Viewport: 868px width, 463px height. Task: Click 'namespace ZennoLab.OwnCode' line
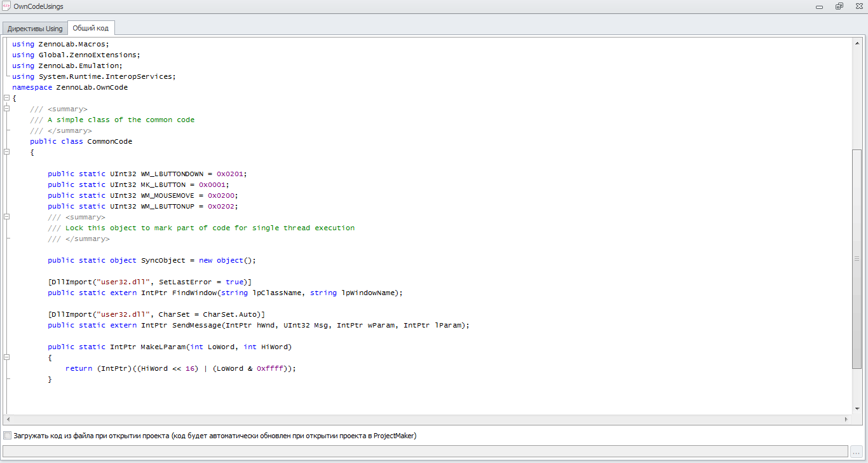pos(70,87)
